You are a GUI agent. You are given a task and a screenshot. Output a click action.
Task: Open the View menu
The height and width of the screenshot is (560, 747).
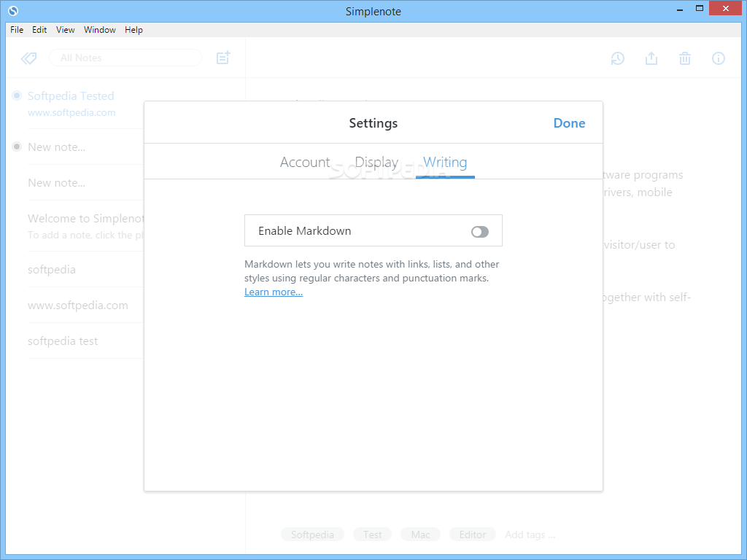pos(65,29)
